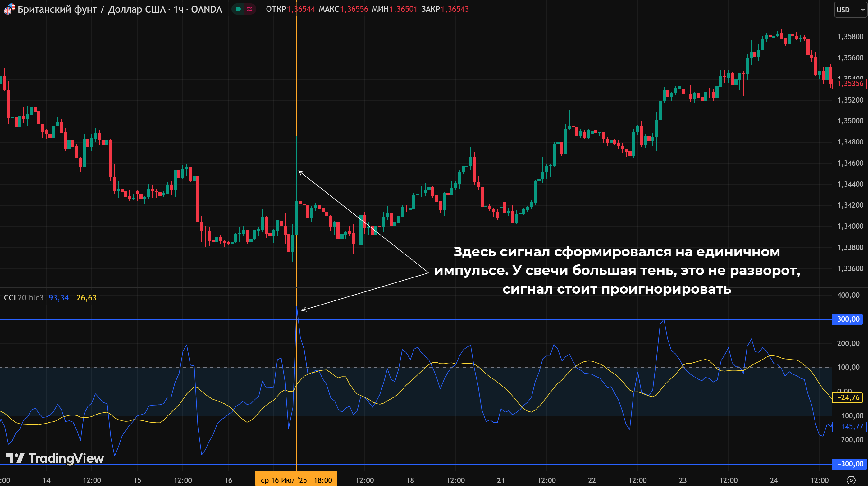Click the CCI 20 hlc3 indicator legend
The width and height of the screenshot is (868, 486).
(x=24, y=298)
